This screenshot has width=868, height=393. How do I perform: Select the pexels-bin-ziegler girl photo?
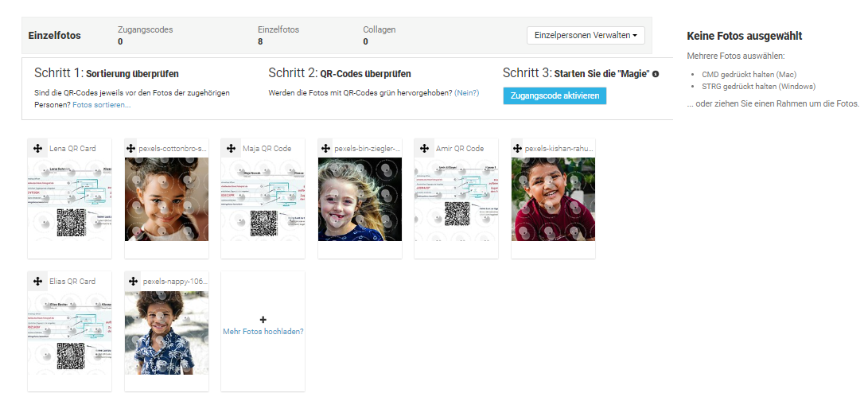coord(360,199)
